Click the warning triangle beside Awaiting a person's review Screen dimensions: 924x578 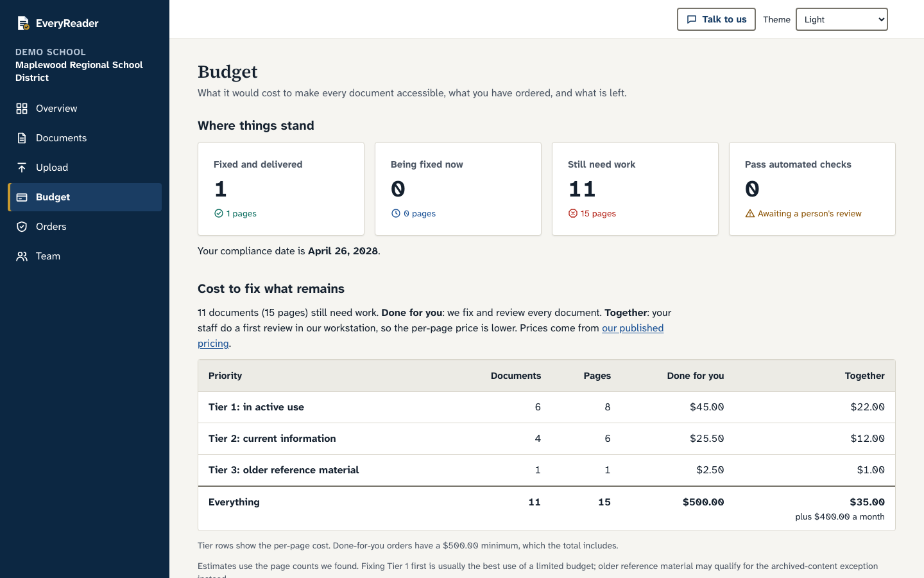[x=749, y=213]
